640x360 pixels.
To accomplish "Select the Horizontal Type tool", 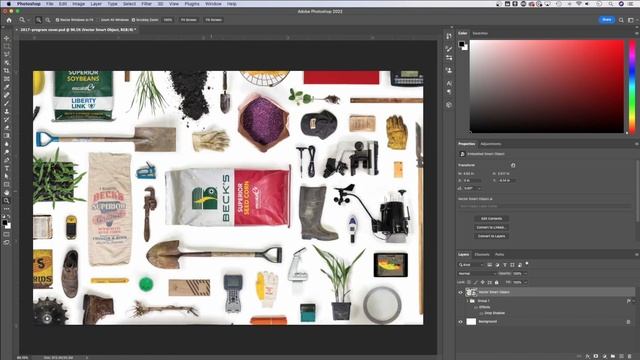I will [7, 168].
